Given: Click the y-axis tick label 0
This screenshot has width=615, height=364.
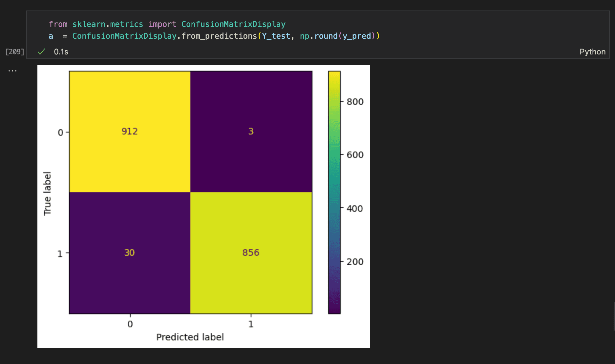Looking at the screenshot, I should click(61, 132).
